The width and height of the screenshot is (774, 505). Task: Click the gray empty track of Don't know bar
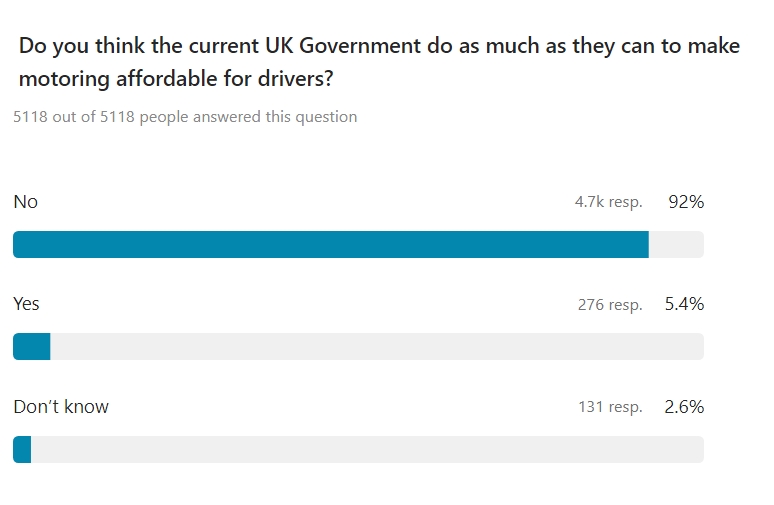[x=367, y=449]
